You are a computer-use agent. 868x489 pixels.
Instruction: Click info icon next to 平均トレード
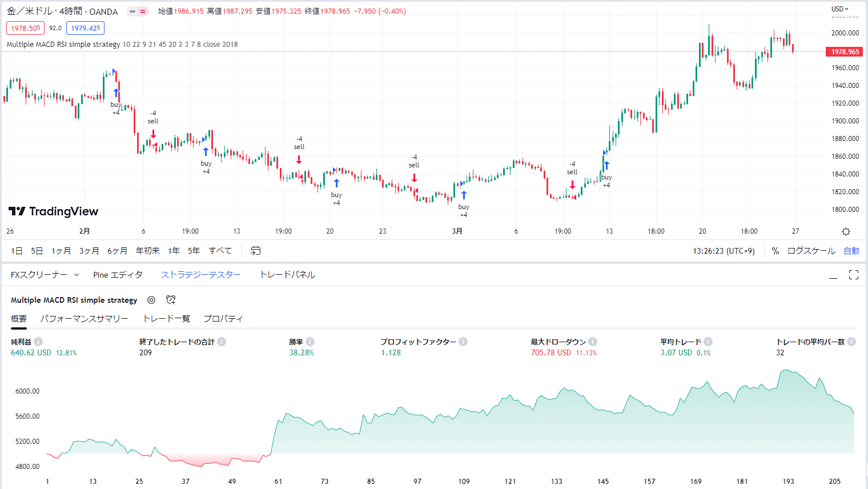tap(708, 342)
